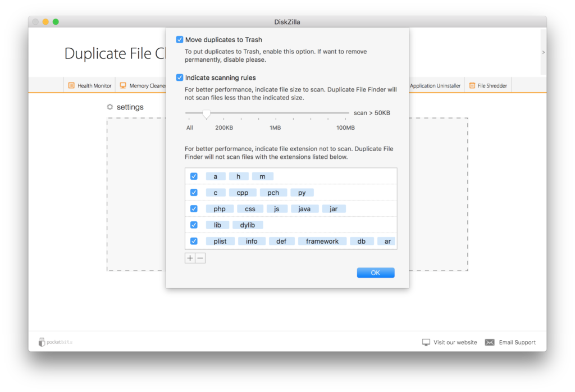Screen dimensions: 575x392
Task: Uncheck Move duplicates to Trash
Action: 179,39
